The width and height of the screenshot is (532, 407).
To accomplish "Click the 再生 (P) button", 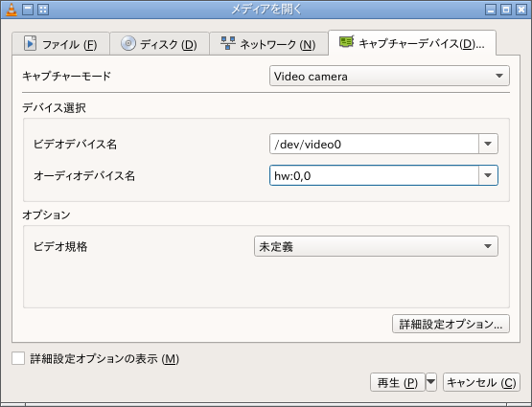I will (x=397, y=382).
